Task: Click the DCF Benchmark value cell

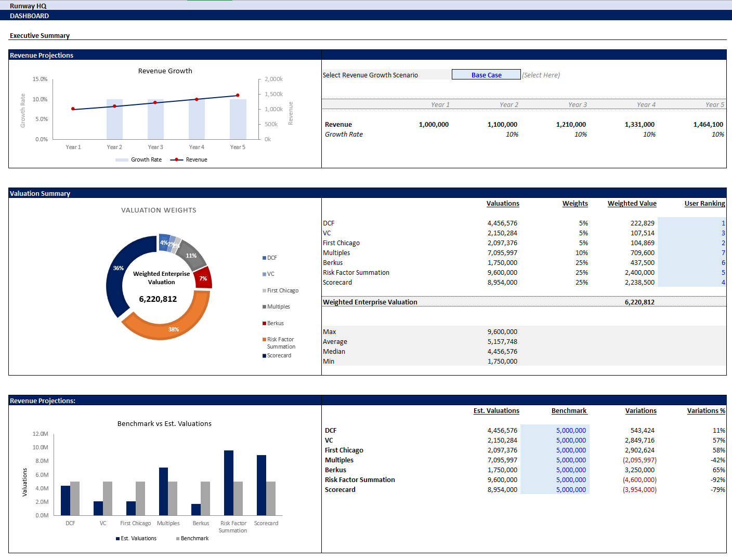Action: click(555, 431)
